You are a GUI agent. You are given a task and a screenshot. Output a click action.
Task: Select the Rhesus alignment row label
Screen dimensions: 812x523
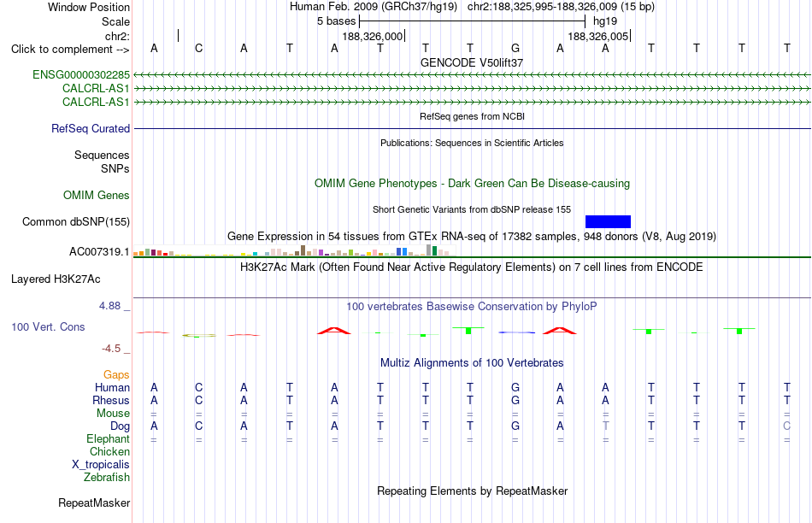(111, 400)
